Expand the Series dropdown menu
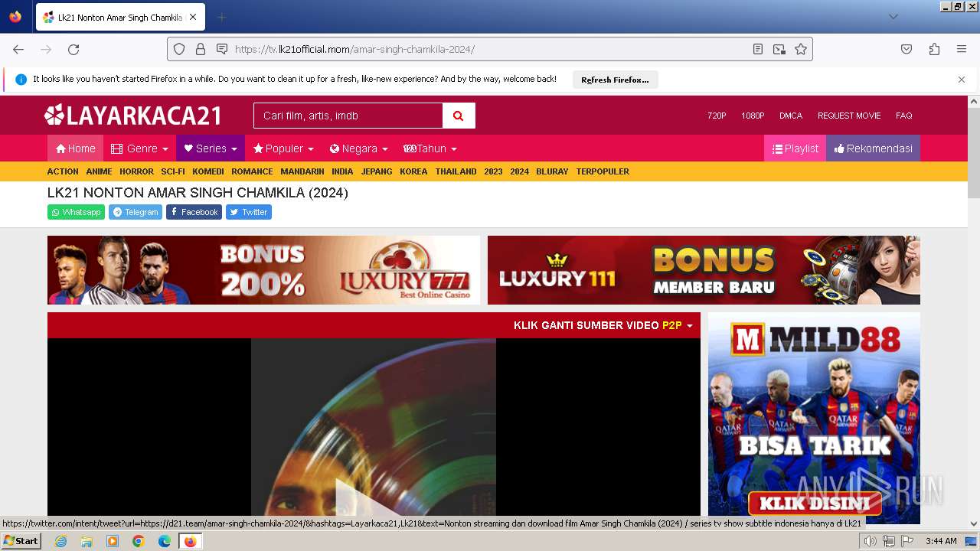 [211, 148]
